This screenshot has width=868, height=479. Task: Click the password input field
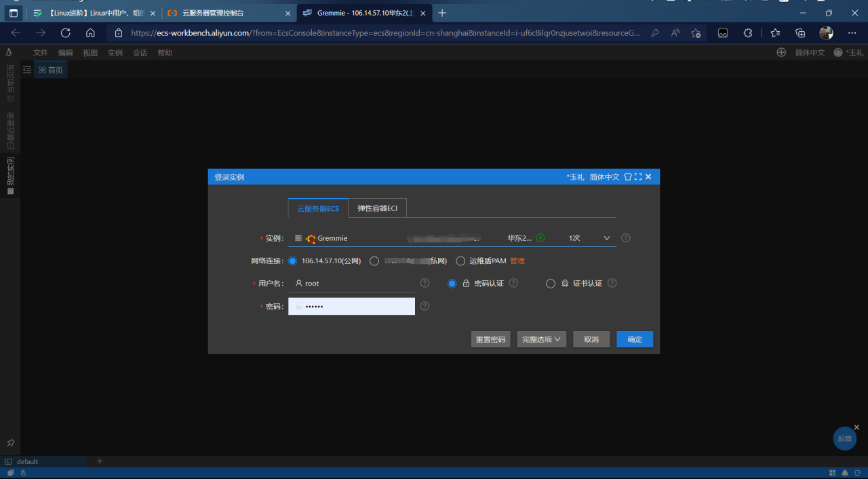[x=351, y=306]
